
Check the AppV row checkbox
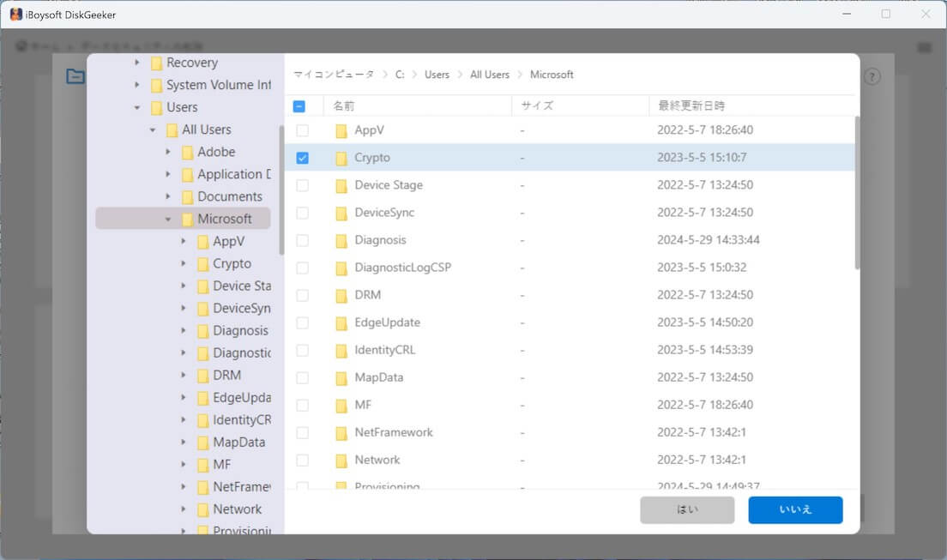[303, 130]
